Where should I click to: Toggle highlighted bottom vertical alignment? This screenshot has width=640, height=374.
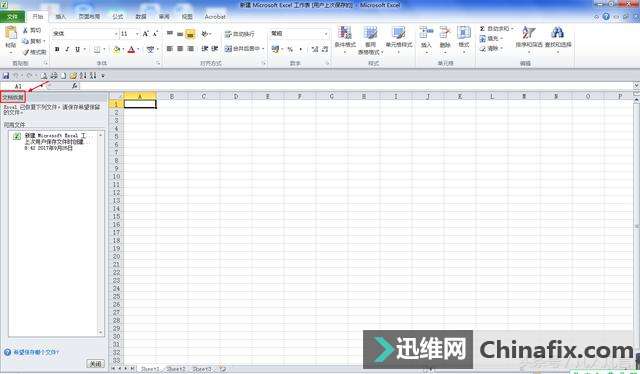[191, 34]
